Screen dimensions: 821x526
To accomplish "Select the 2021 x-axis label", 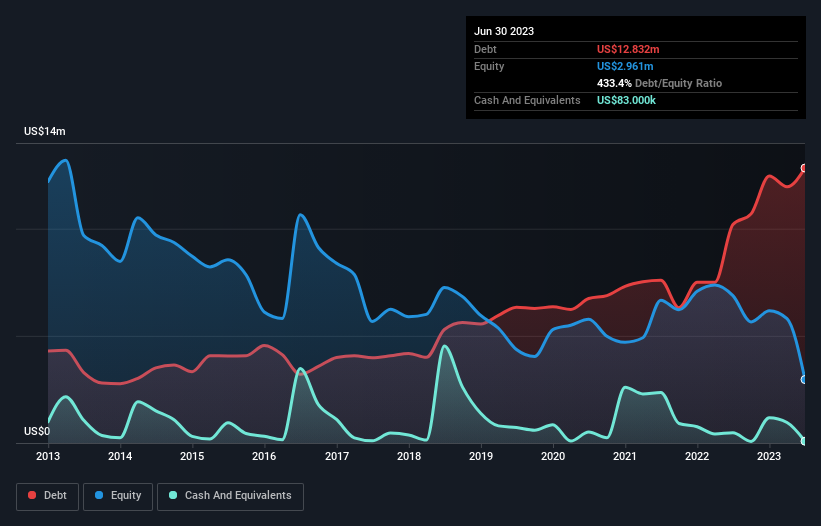I will [x=625, y=456].
